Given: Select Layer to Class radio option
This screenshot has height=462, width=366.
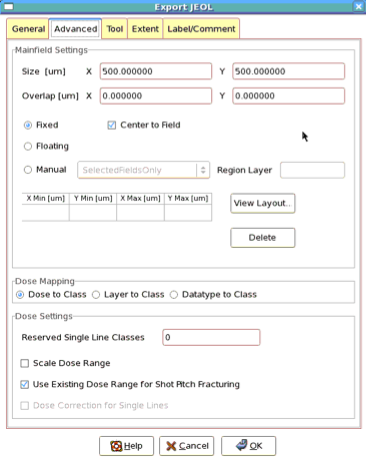Looking at the screenshot, I should 96,295.
